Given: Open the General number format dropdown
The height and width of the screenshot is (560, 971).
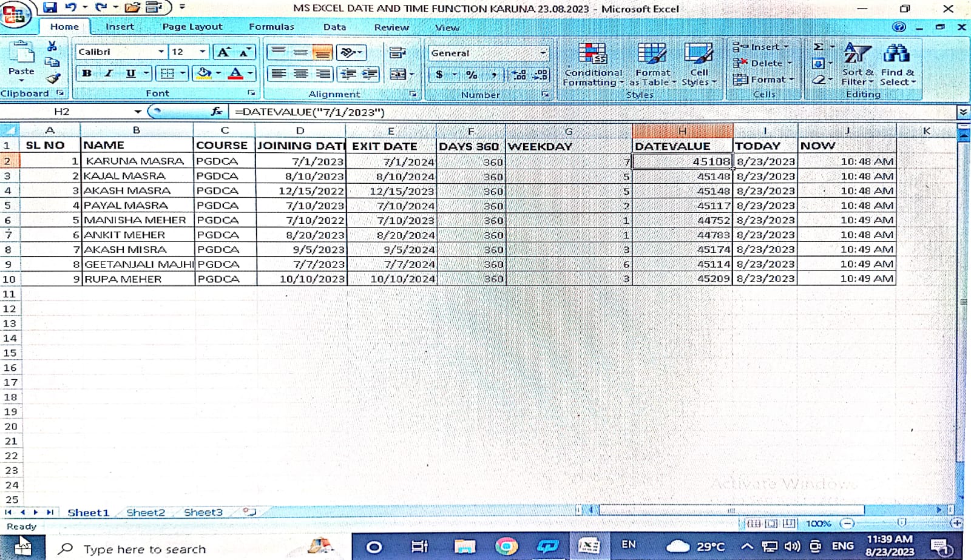Looking at the screenshot, I should [543, 53].
